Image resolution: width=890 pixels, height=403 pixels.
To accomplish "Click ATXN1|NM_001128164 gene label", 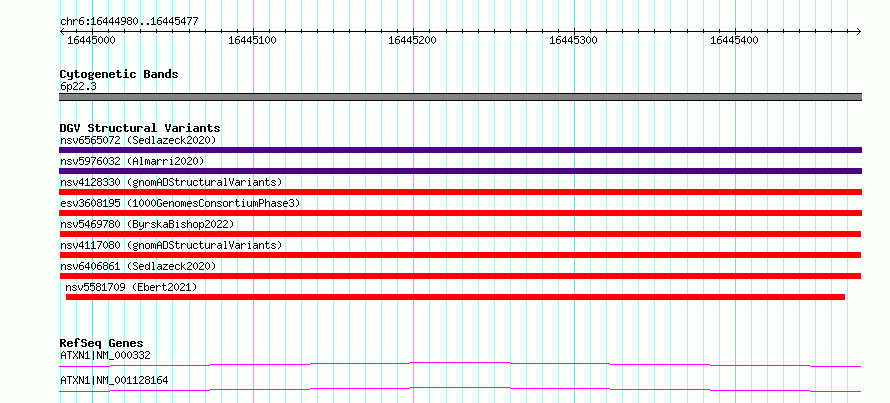I will (x=114, y=380).
